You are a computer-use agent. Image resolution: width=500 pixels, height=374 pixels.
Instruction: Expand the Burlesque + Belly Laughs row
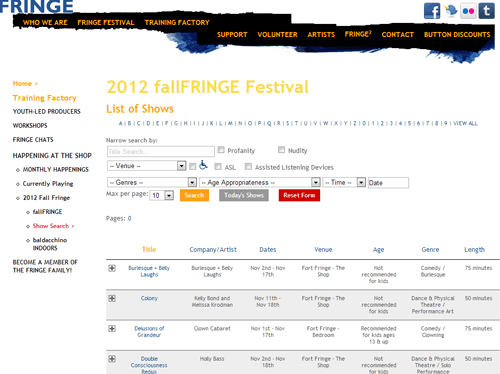112,268
